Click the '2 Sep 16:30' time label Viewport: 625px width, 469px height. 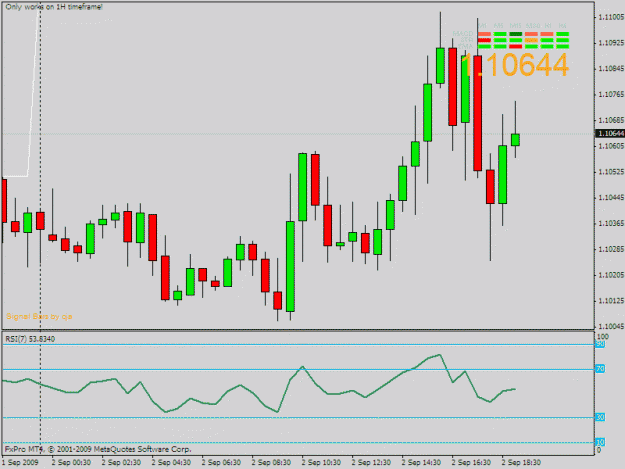[x=472, y=463]
